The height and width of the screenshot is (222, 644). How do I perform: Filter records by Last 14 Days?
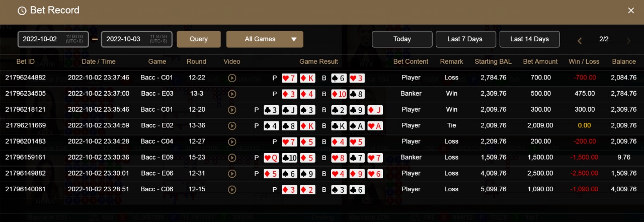(x=529, y=39)
